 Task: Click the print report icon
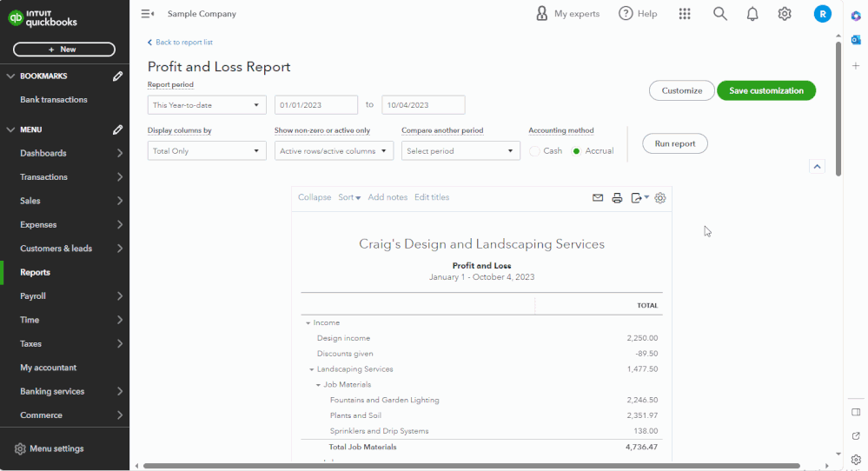click(x=617, y=198)
